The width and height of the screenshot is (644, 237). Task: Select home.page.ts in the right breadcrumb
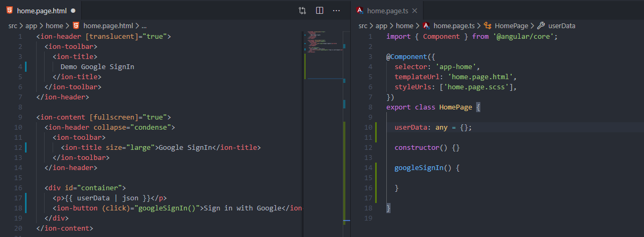454,26
